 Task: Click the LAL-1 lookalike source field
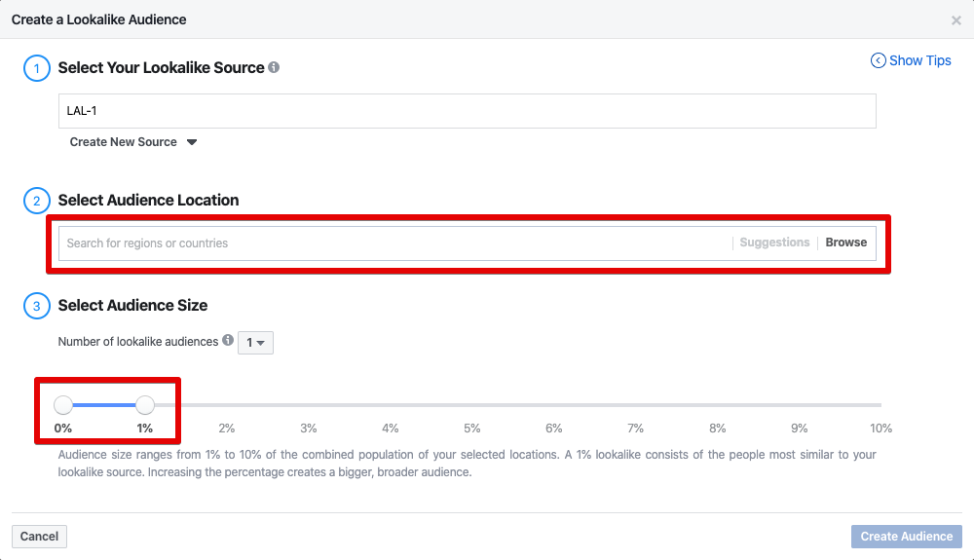pyautogui.click(x=468, y=111)
